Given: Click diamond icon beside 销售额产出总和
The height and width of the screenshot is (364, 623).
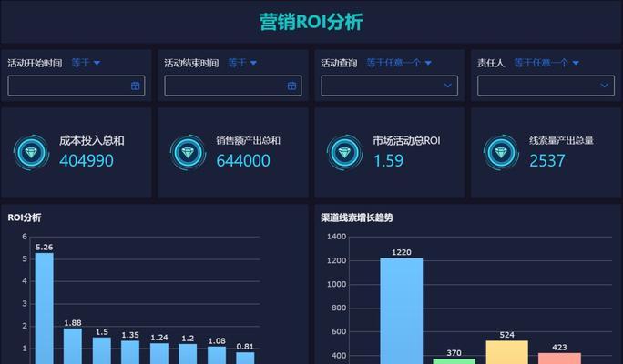Looking at the screenshot, I should point(188,153).
